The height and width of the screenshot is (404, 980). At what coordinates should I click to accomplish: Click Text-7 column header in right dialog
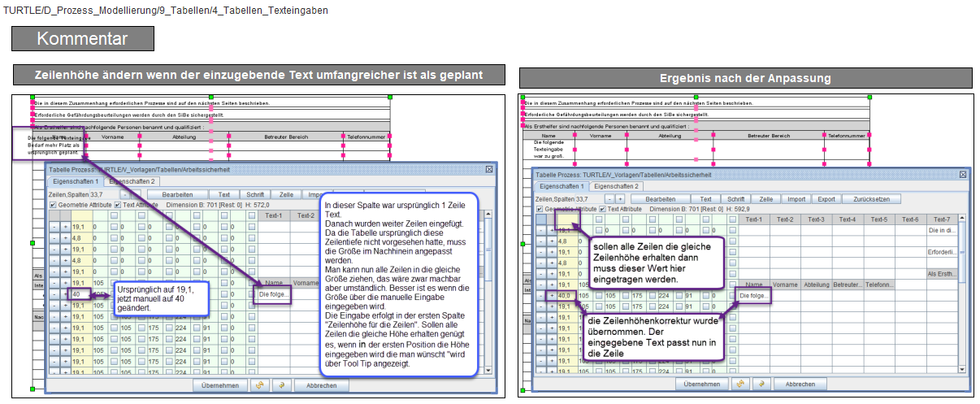click(x=941, y=219)
